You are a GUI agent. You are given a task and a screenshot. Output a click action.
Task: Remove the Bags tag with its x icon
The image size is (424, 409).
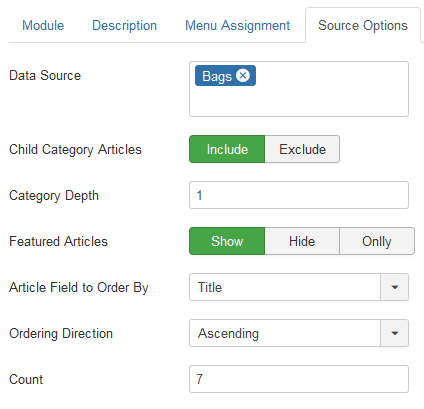point(243,75)
